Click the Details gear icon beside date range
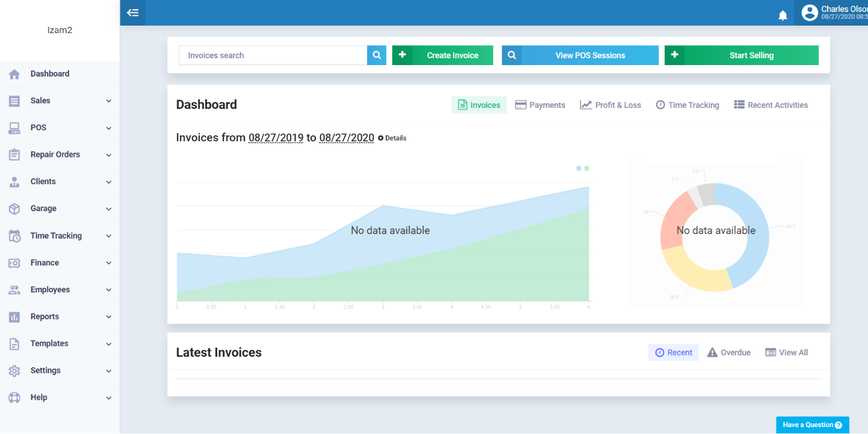Image resolution: width=868 pixels, height=434 pixels. [381, 138]
